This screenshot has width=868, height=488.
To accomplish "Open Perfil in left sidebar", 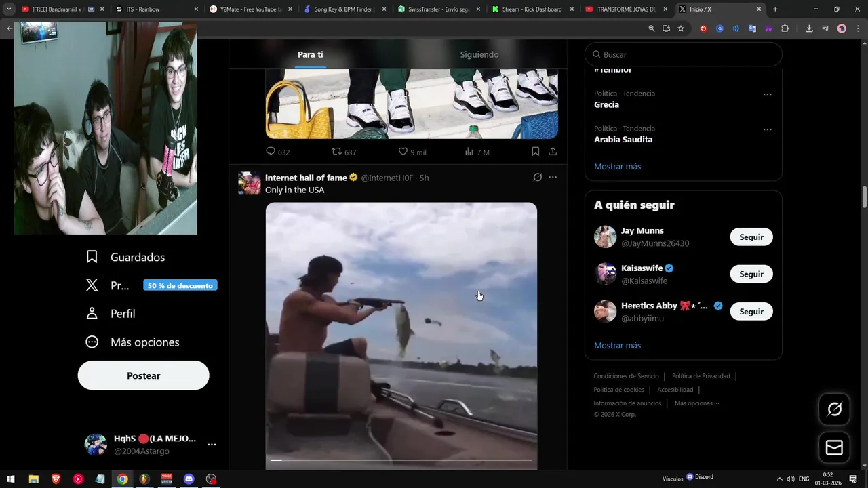I will point(111,314).
